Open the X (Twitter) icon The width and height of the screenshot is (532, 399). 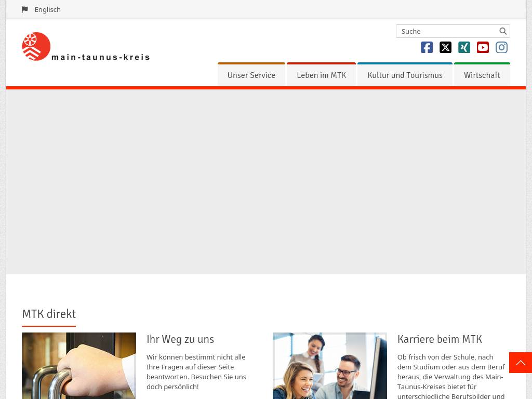click(445, 47)
